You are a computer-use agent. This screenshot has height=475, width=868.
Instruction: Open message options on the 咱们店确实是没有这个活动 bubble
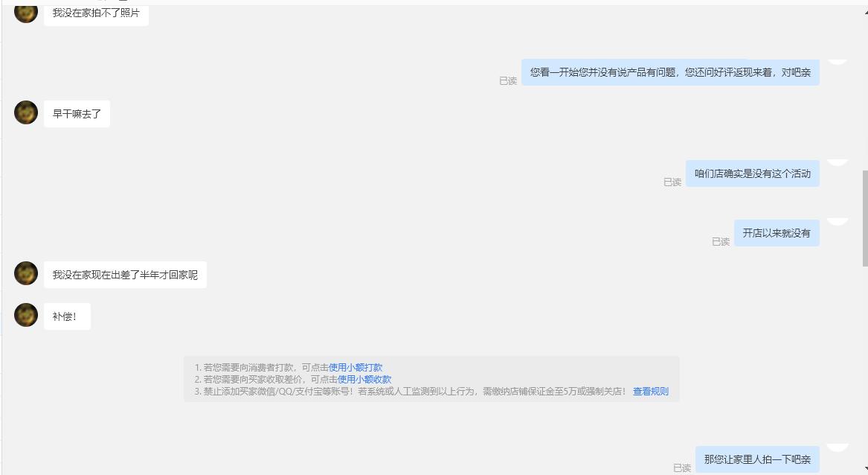point(838,160)
